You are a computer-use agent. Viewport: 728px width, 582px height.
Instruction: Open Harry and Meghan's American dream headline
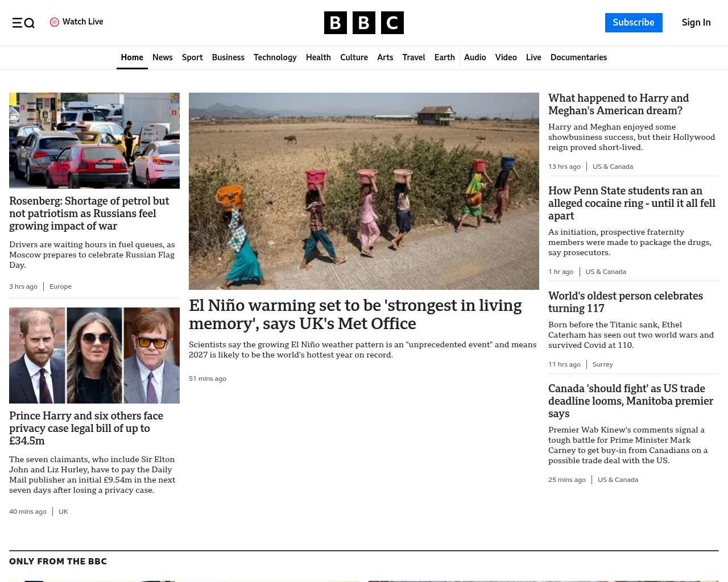[619, 105]
